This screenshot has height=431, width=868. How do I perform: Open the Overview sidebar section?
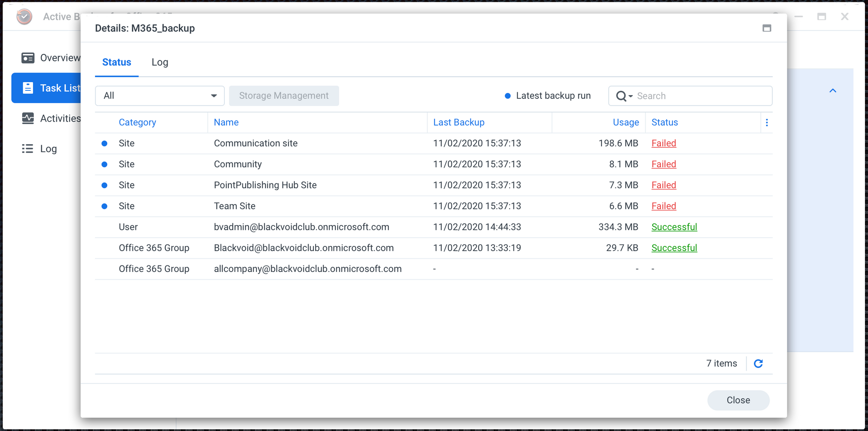click(51, 58)
